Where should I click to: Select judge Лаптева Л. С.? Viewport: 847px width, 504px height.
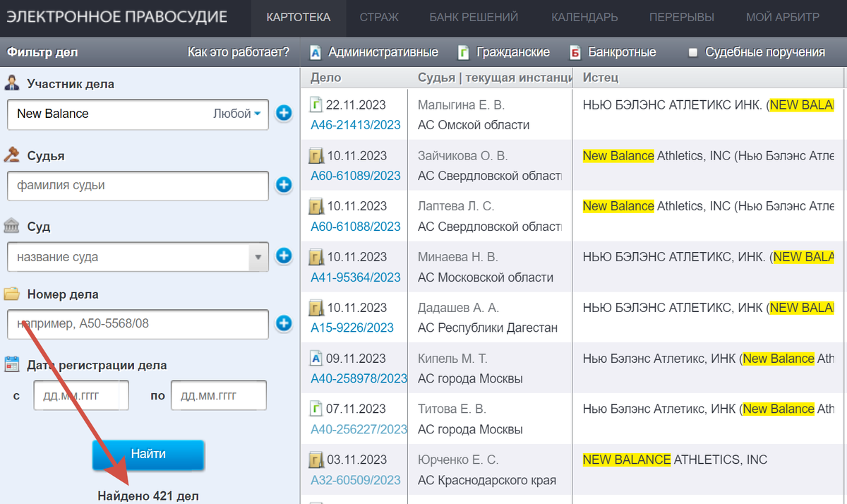[455, 207]
